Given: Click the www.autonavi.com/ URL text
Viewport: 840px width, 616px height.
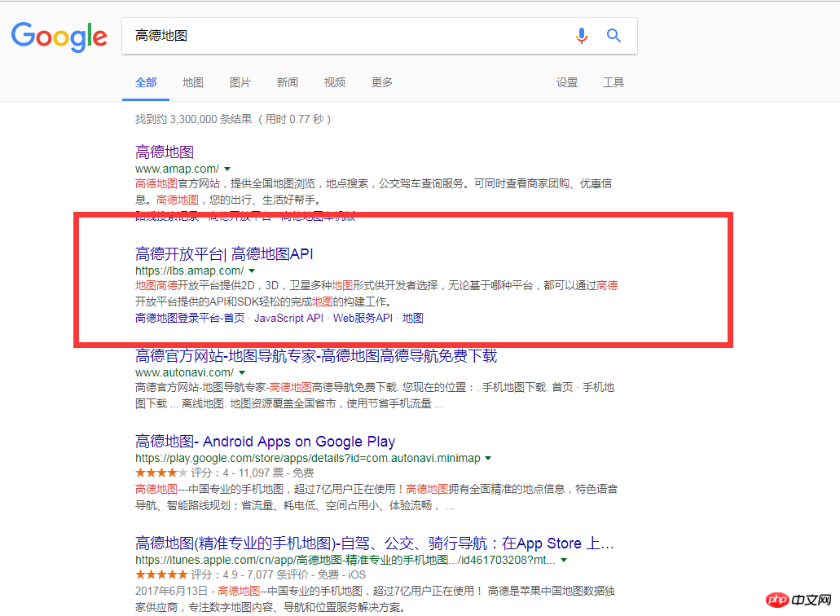Looking at the screenshot, I should coord(184,373).
